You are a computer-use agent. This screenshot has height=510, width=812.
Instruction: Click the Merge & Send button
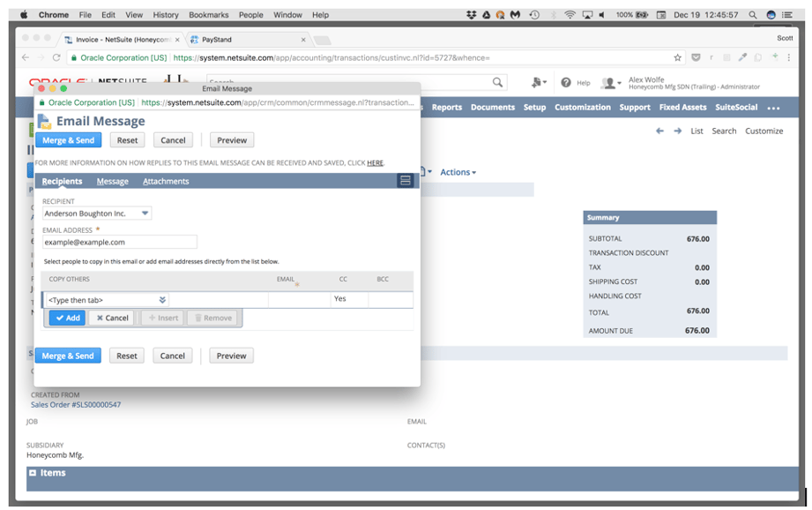69,139
